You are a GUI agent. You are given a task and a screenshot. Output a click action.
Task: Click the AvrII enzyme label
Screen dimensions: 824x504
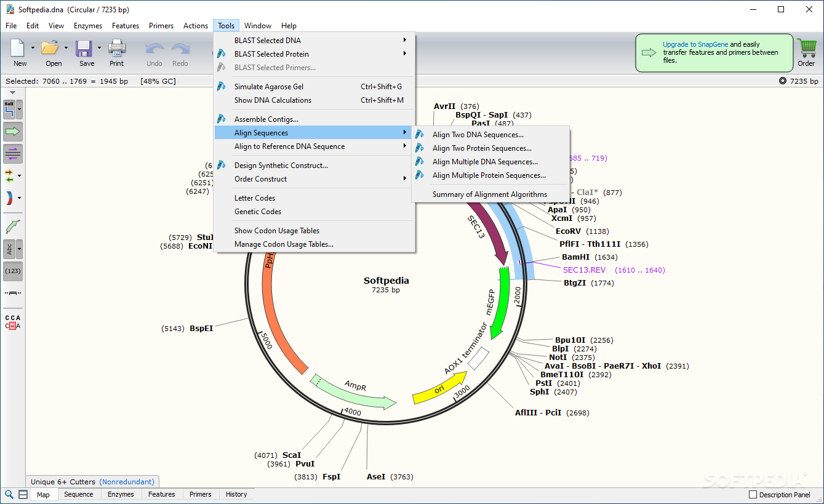(445, 106)
